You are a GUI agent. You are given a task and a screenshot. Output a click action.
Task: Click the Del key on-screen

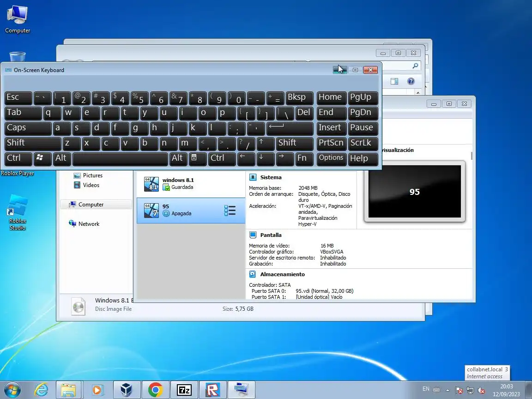[x=304, y=113]
